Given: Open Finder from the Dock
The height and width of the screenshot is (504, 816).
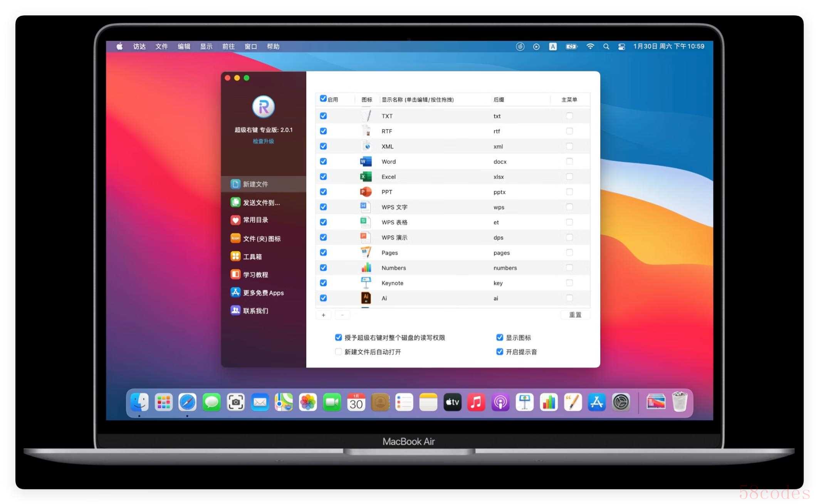Looking at the screenshot, I should pos(139,402).
